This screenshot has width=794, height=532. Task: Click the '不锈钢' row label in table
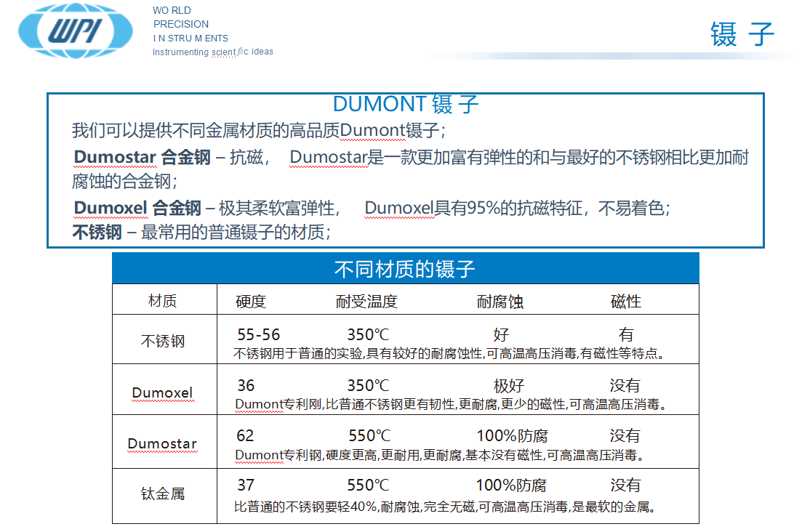coord(163,341)
